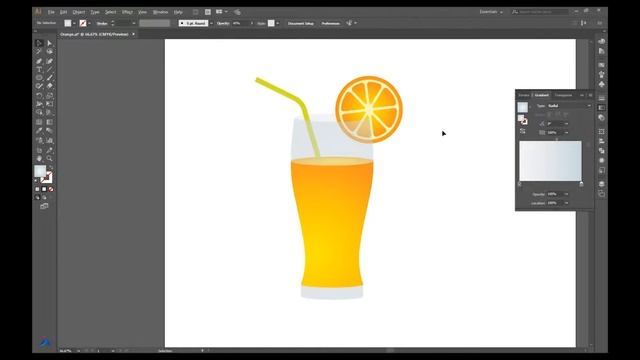Open the Pathfinder panel from dock
640x360 pixels.
pos(602,151)
